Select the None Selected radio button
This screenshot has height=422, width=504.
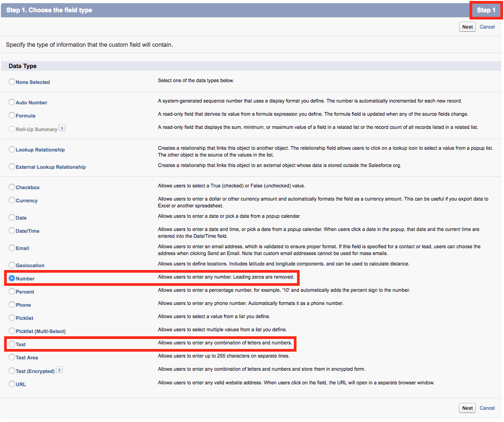(12, 82)
